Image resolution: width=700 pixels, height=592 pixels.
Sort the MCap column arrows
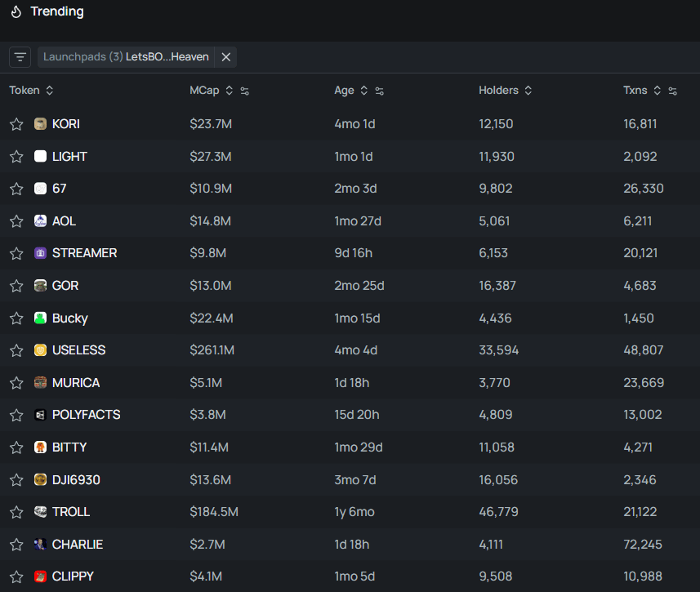point(229,91)
